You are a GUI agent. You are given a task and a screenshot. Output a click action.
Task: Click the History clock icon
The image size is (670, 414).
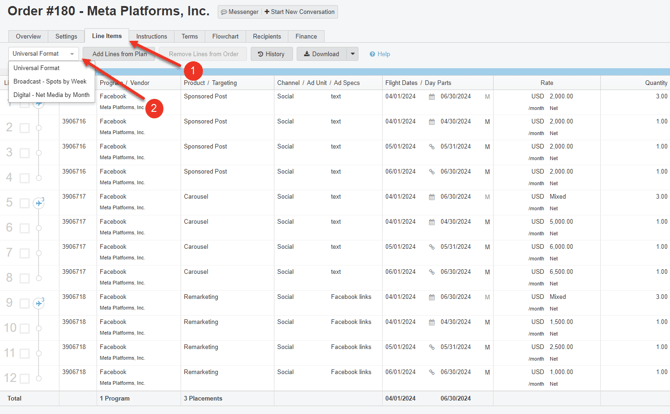click(x=260, y=54)
